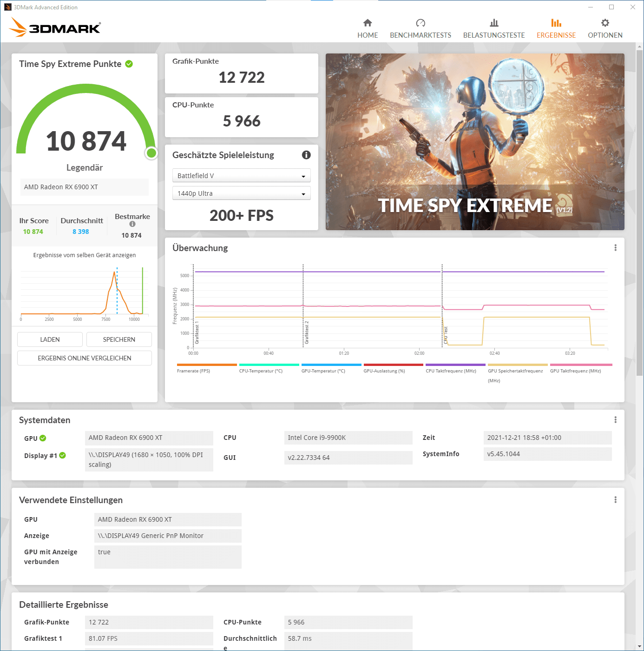Screen dimensions: 644x651
Task: Open the BENCHMARKTESTS tab
Action: 421,29
